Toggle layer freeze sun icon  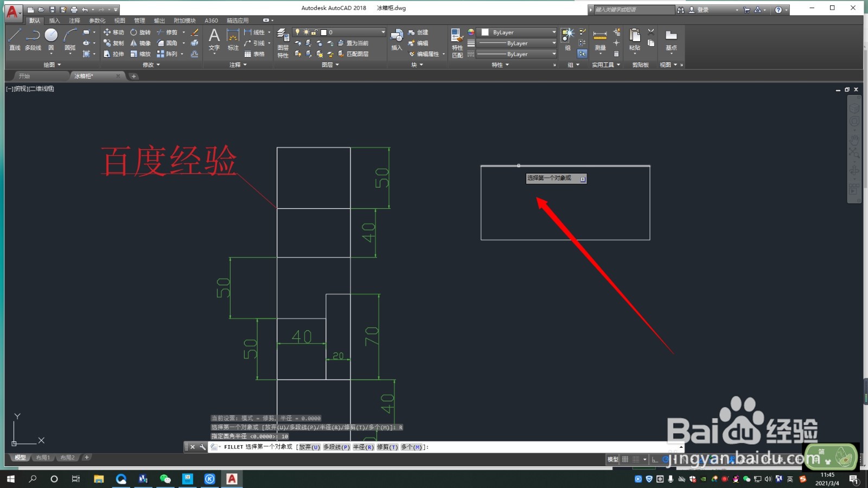pyautogui.click(x=306, y=33)
